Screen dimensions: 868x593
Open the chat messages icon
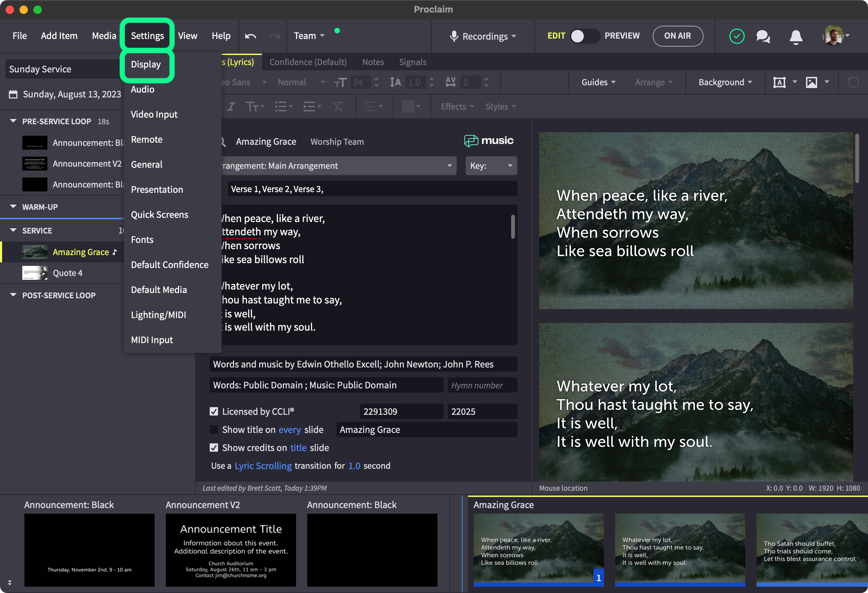point(763,36)
